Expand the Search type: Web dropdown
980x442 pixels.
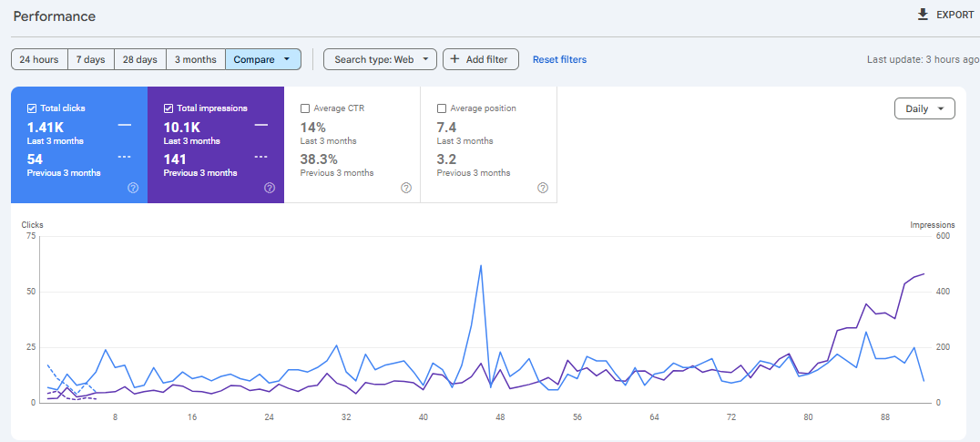coord(380,59)
